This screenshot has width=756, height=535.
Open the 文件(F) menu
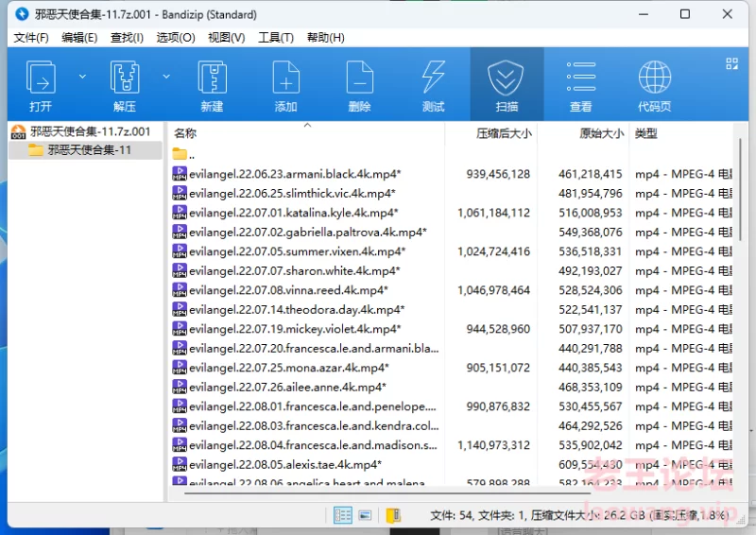point(31,38)
